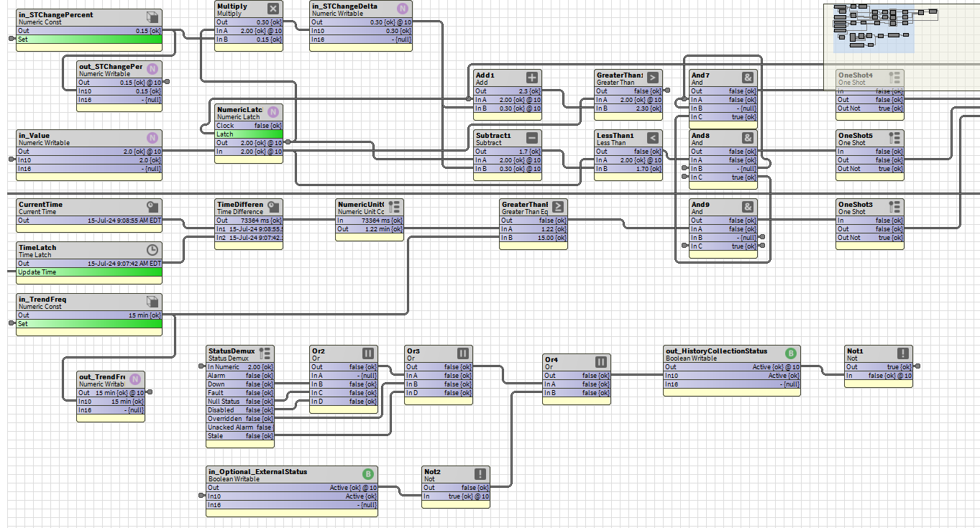This screenshot has height=528, width=980.
Task: Click the exclamation icon on Not1 block
Action: pos(902,353)
